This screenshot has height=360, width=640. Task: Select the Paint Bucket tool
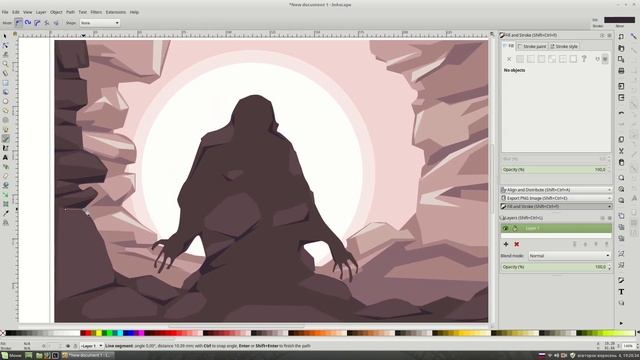(5, 185)
